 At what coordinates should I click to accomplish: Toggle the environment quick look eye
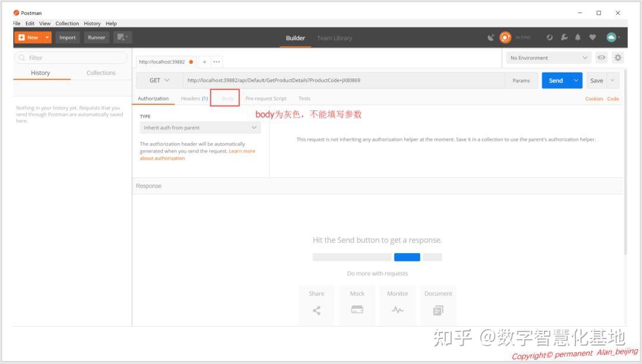pos(602,57)
